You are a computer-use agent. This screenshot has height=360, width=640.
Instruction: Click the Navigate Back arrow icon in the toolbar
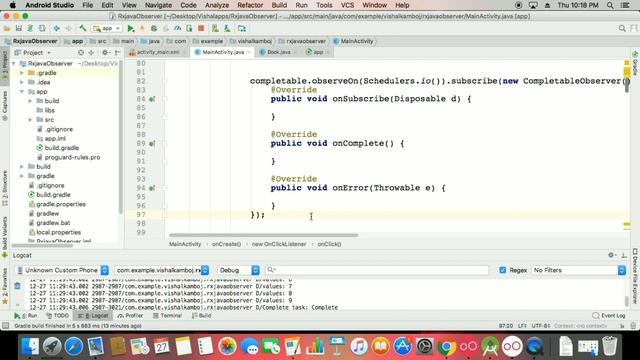[x=56, y=29]
